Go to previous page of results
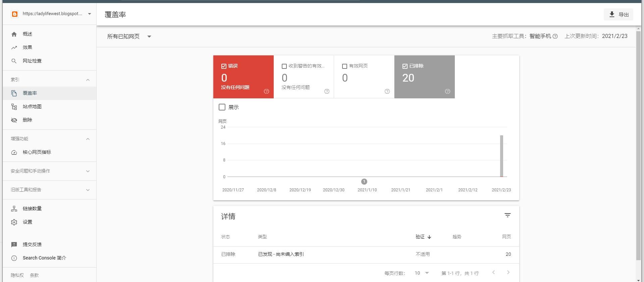 [x=493, y=272]
